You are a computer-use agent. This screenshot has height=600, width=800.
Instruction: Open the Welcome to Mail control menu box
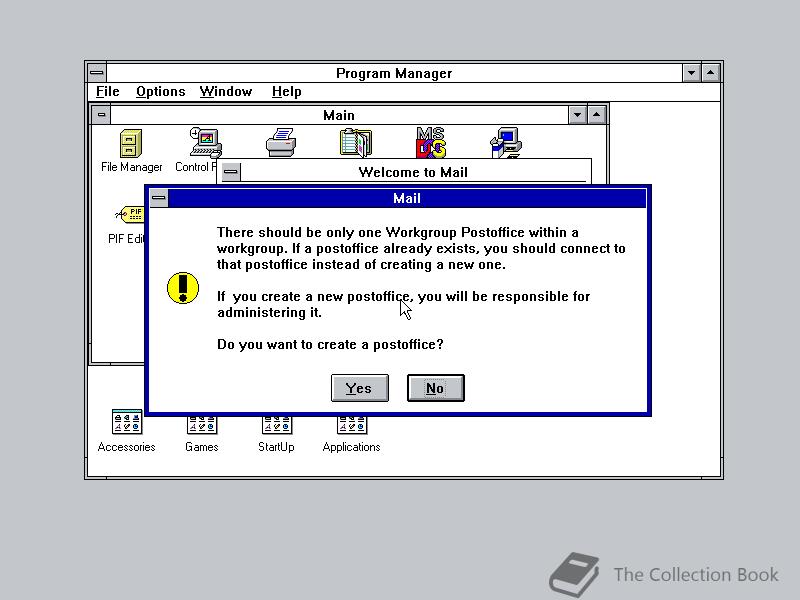[231, 171]
